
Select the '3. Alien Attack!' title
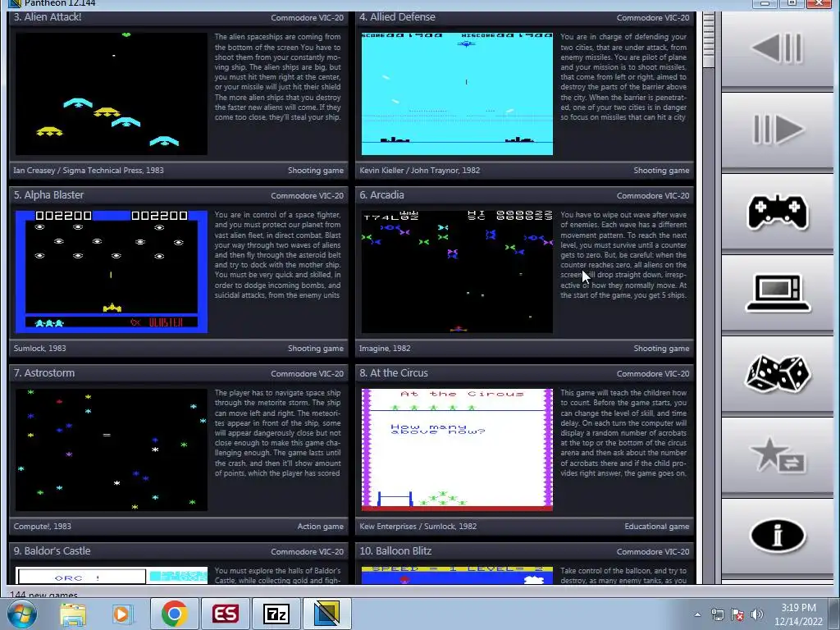tap(48, 17)
